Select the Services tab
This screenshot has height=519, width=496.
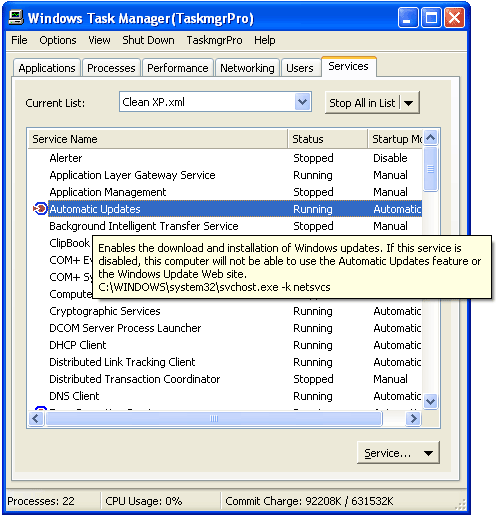(x=349, y=66)
